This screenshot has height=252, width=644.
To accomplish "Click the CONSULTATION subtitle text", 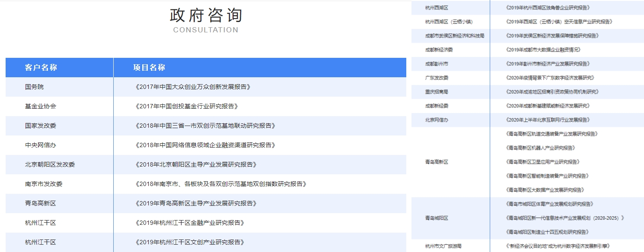I will tap(206, 30).
